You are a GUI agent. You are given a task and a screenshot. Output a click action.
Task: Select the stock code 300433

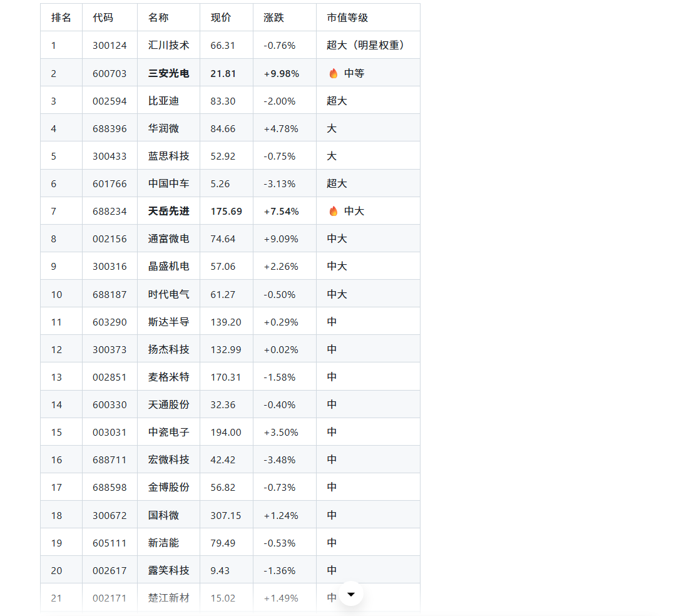pos(110,156)
